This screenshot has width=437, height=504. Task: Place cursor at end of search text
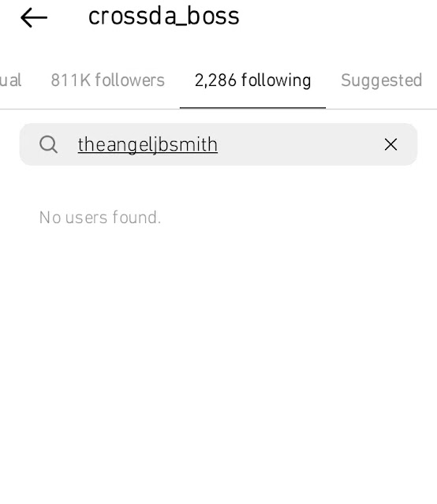tap(218, 144)
